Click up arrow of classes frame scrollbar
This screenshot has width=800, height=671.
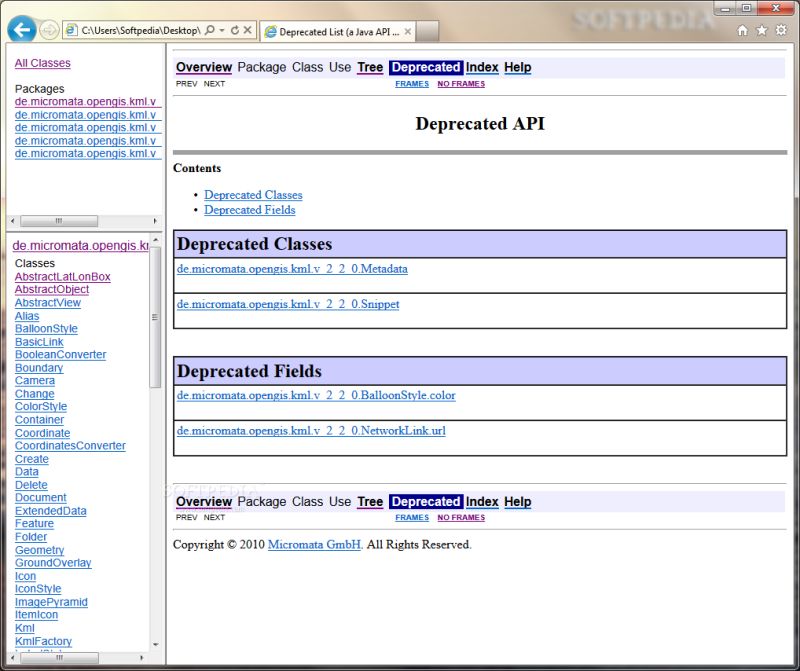click(x=156, y=240)
